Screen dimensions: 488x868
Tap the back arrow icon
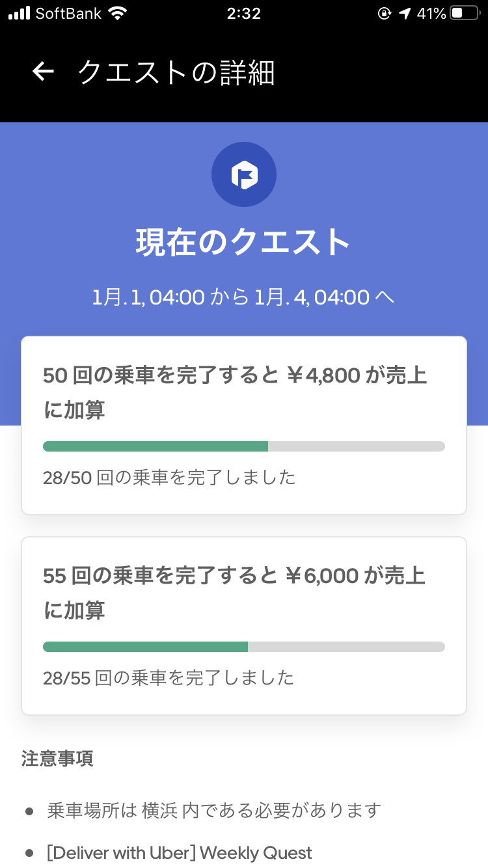click(x=43, y=72)
